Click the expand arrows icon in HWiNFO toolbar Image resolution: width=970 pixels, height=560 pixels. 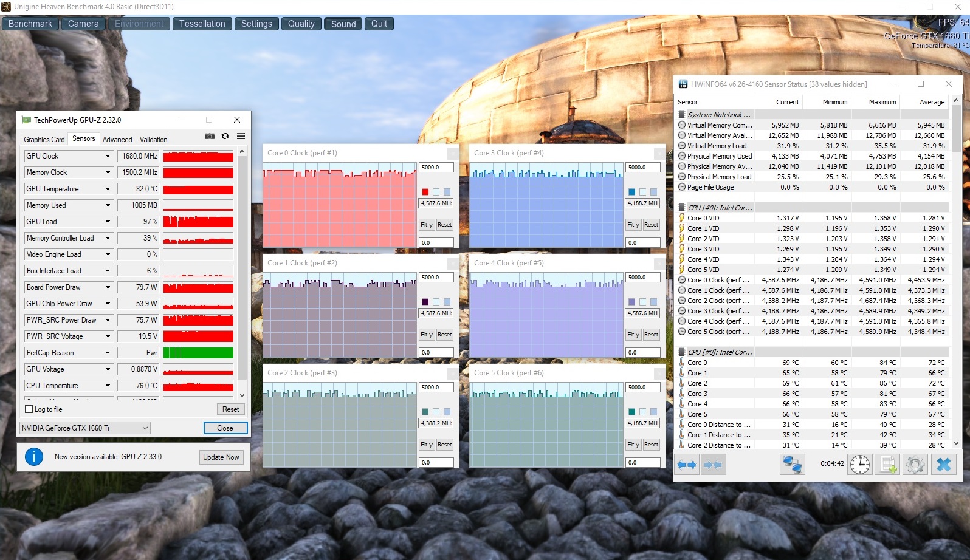(x=687, y=465)
